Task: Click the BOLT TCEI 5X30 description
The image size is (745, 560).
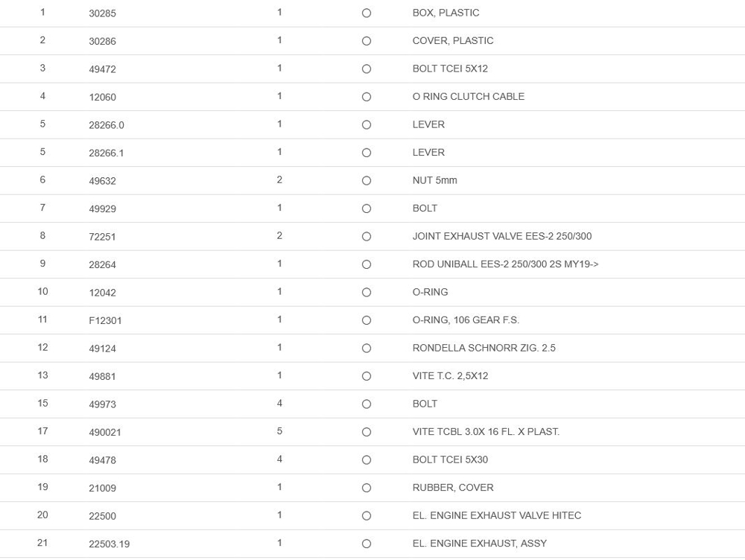Action: 450,459
